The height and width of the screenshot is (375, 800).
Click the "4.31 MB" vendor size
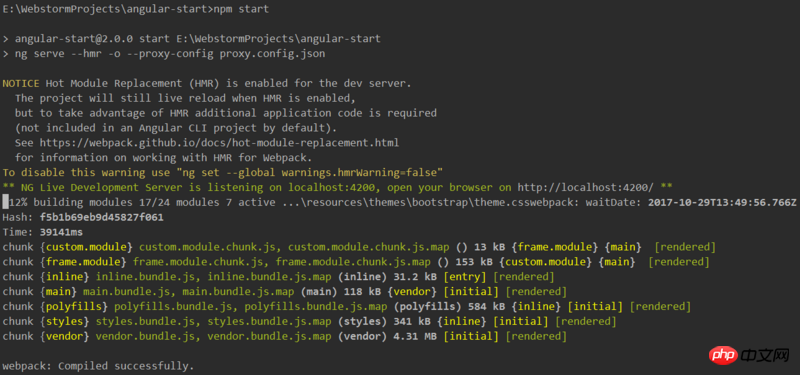click(415, 336)
